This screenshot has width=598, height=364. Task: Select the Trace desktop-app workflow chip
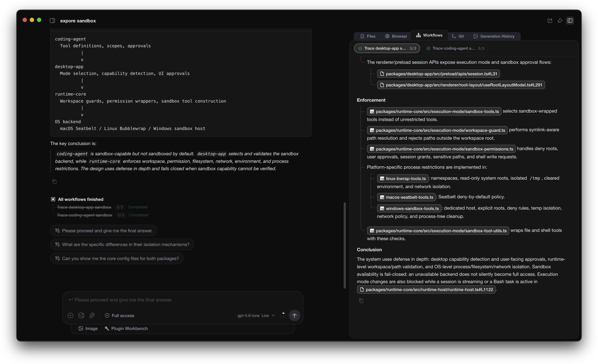[387, 48]
